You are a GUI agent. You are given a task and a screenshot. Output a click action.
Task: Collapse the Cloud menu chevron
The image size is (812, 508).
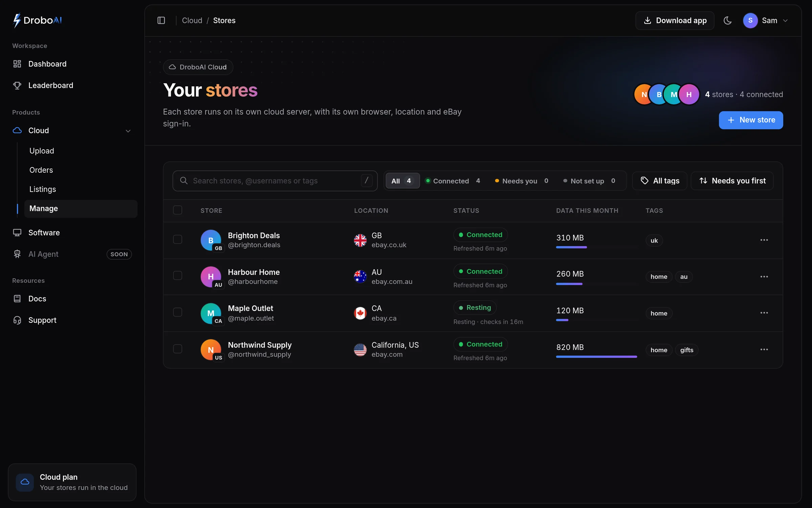point(128,131)
